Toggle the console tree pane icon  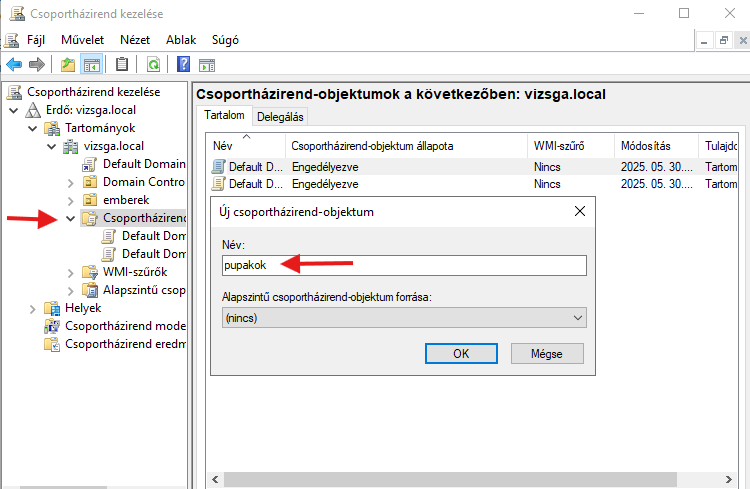[91, 65]
